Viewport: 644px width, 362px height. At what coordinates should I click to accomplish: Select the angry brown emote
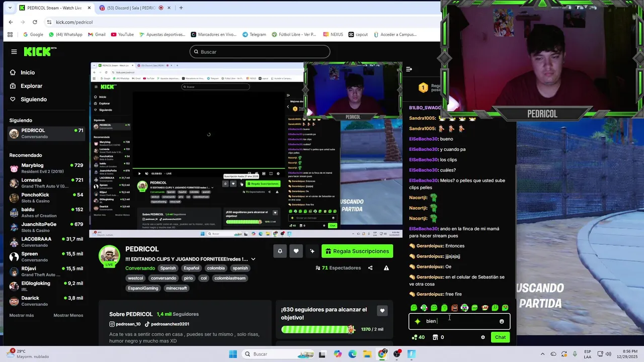coord(454,308)
